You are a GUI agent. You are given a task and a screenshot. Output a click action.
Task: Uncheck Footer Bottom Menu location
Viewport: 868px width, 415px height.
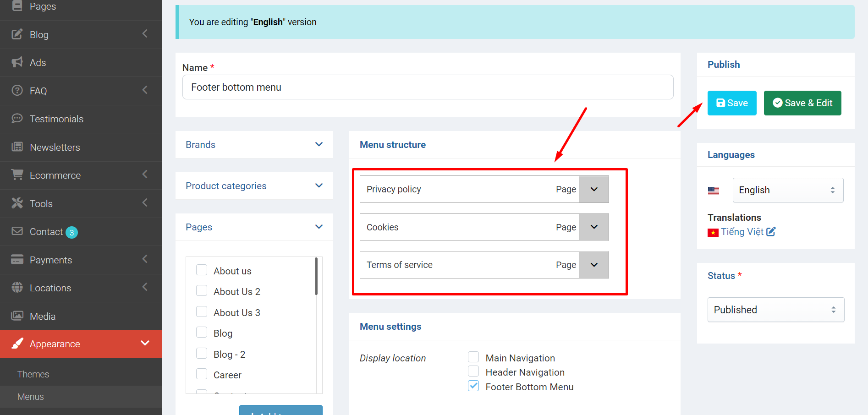[473, 386]
